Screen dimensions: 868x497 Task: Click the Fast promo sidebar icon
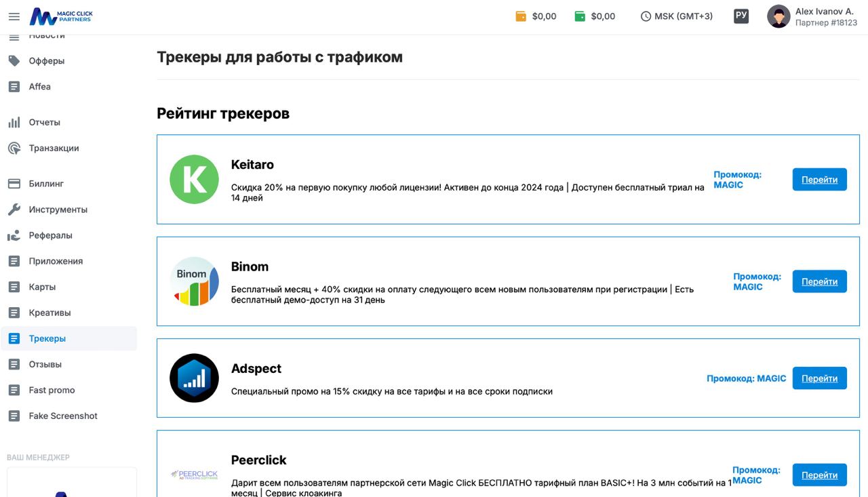(14, 390)
